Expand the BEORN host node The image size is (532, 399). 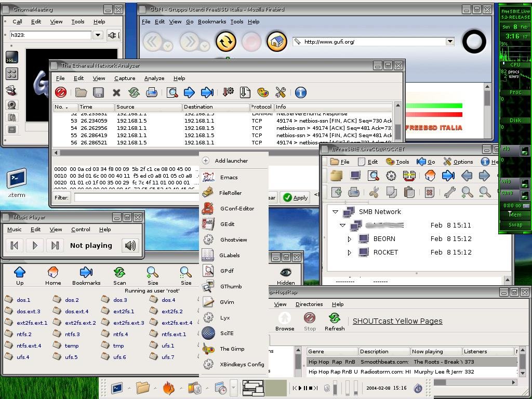coord(350,239)
